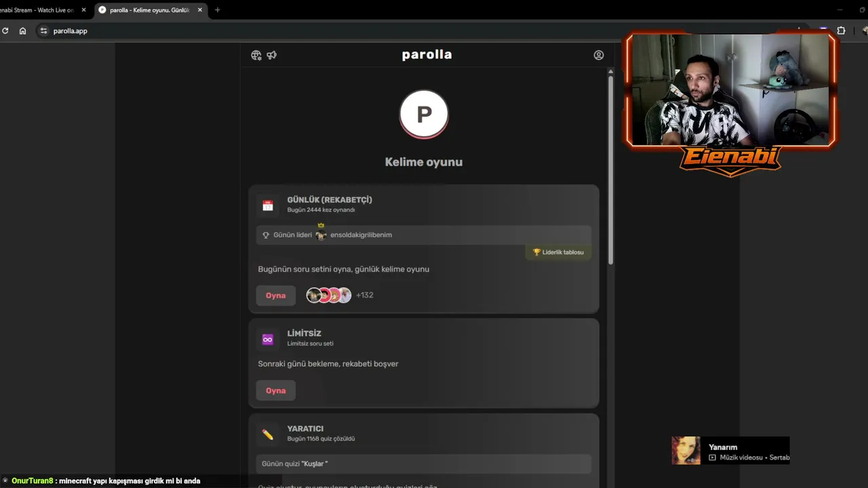The width and height of the screenshot is (868, 488).
Task: Click the calendar icon on Günlük card
Action: (268, 206)
